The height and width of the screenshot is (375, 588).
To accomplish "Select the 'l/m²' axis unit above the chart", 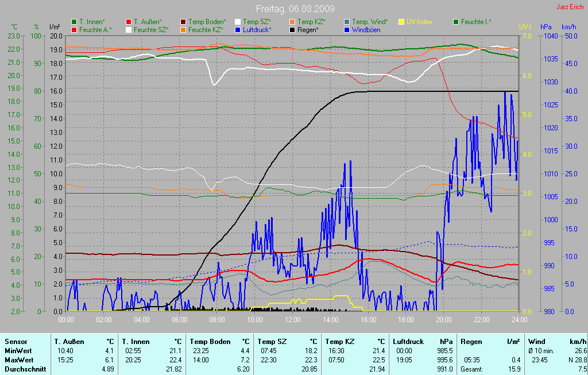I will pos(55,27).
